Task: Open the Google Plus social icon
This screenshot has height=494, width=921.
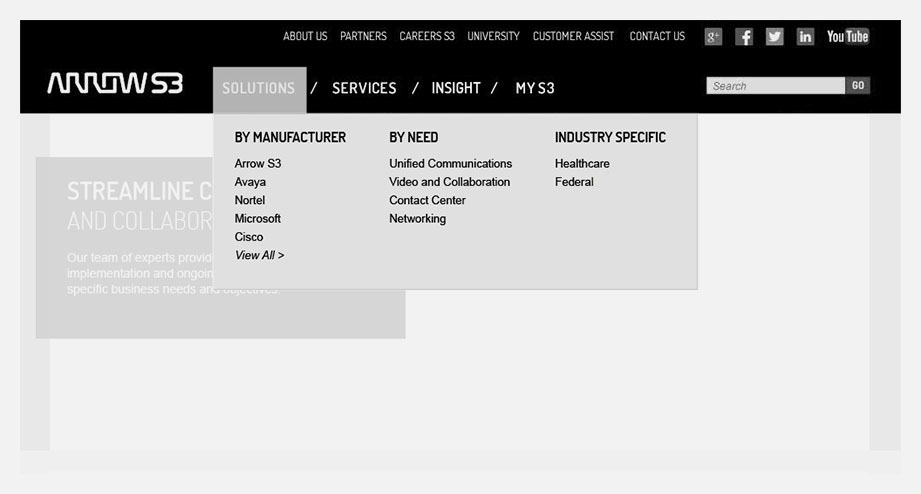Action: (713, 37)
